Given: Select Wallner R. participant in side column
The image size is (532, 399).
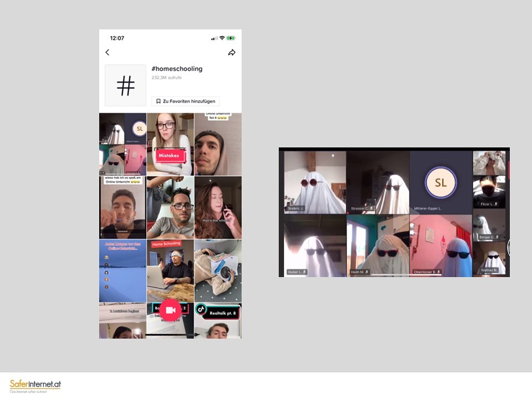Looking at the screenshot, I should [x=489, y=259].
